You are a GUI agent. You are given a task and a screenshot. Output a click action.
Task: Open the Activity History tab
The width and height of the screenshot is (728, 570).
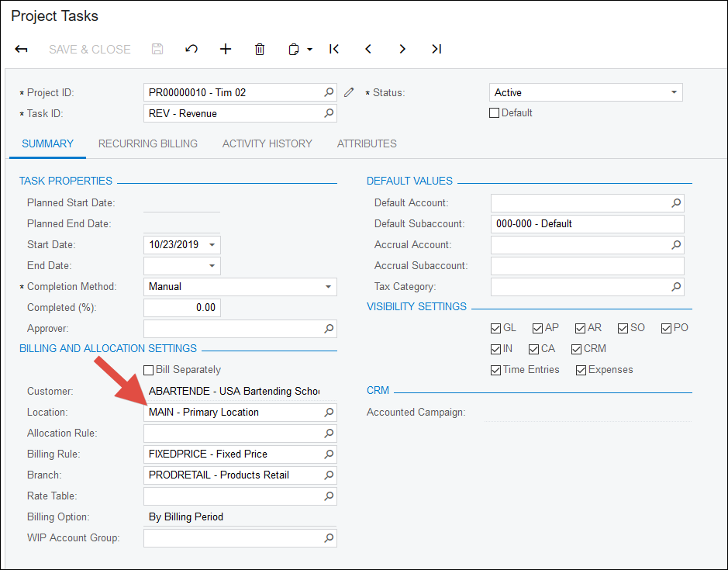(x=267, y=143)
